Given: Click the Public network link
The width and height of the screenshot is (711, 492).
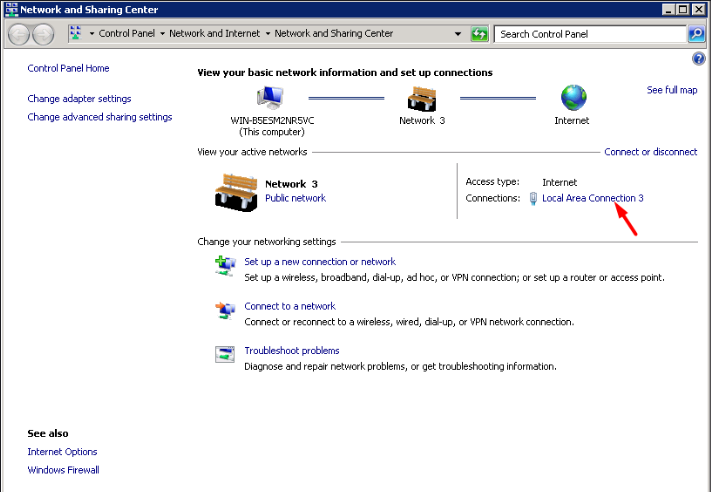Looking at the screenshot, I should [295, 198].
